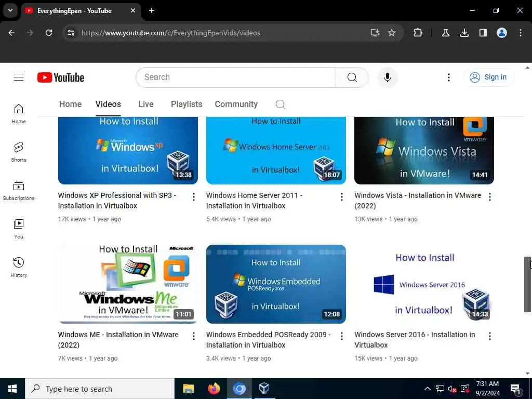Show hidden system tray icons
This screenshot has height=399, width=532.
coord(428,389)
